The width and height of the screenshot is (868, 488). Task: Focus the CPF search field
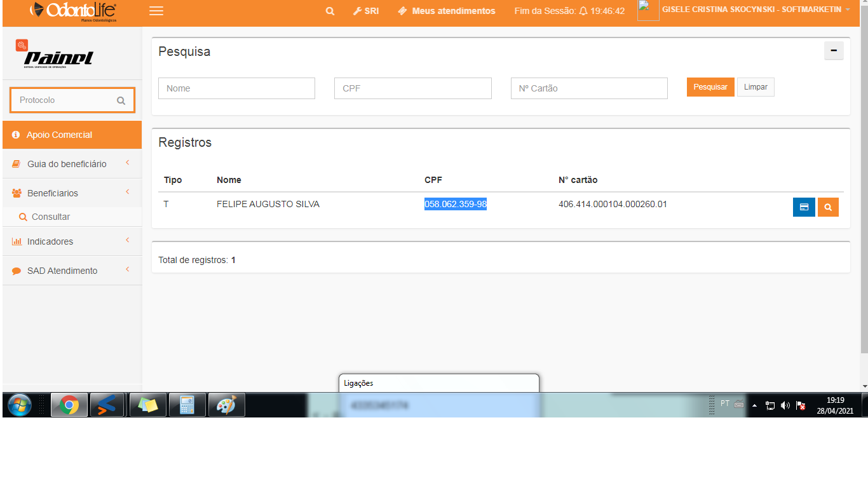coord(412,88)
